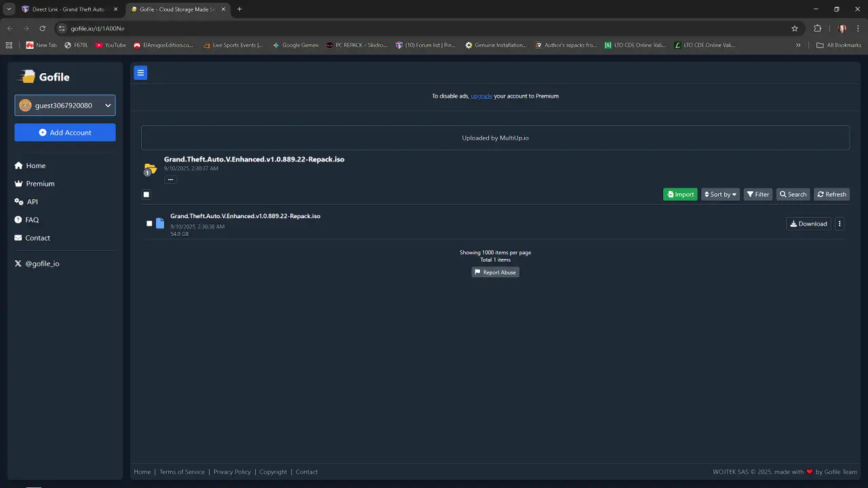
Task: Tick the select-all checkbox above the file list
Action: click(146, 195)
